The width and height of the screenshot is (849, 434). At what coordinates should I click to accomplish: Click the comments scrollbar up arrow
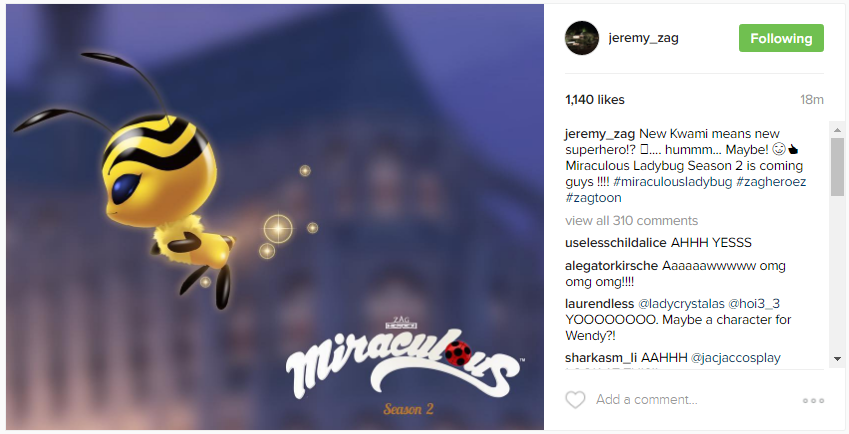point(837,130)
